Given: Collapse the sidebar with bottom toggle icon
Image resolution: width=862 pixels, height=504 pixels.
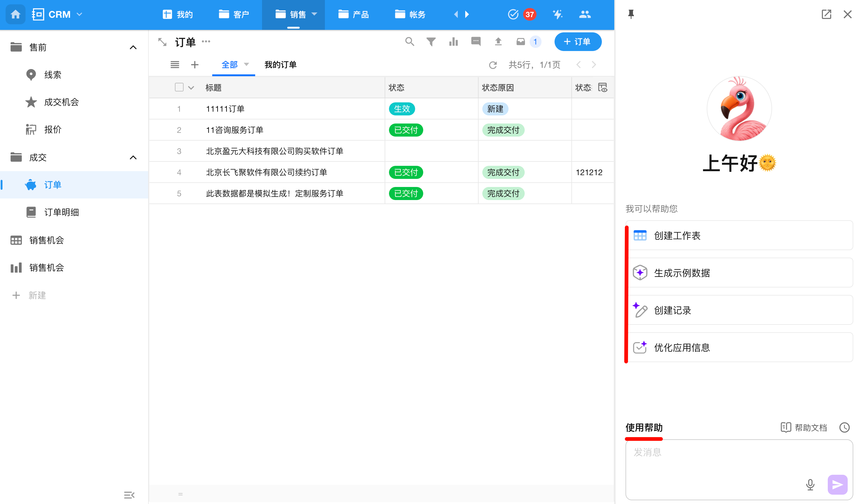Looking at the screenshot, I should (x=129, y=495).
